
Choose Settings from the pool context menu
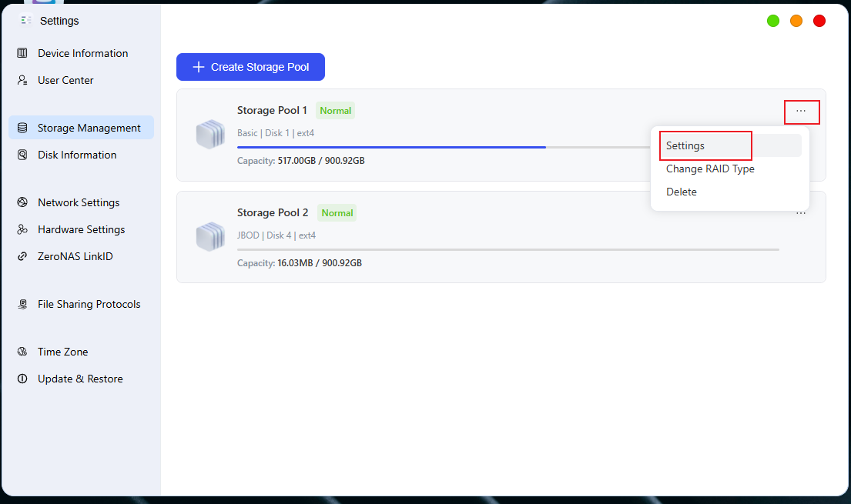730,146
